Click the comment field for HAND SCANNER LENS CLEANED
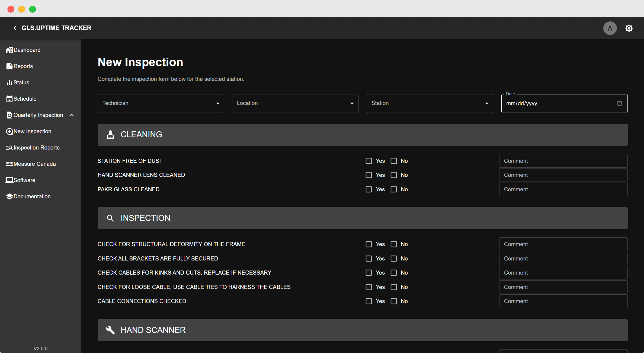 (x=563, y=175)
